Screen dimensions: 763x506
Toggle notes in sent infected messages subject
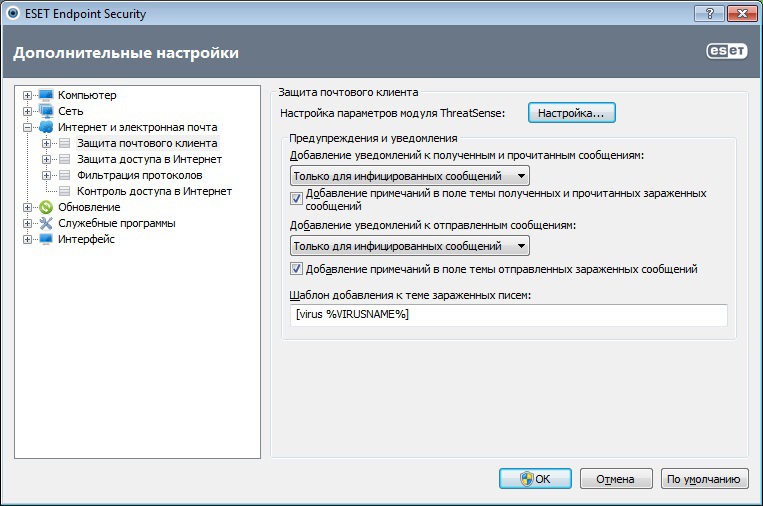(x=296, y=269)
